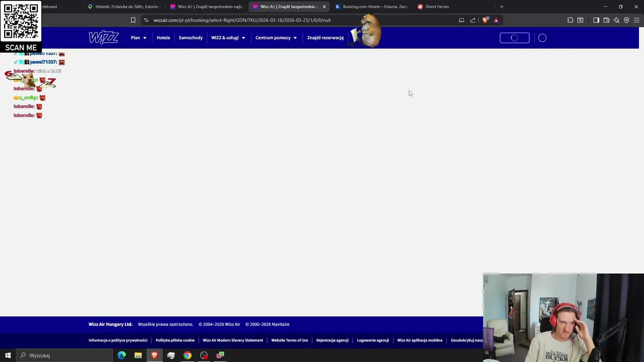This screenshot has height=362, width=644.
Task: Open the Hotele menu item
Action: (163, 38)
